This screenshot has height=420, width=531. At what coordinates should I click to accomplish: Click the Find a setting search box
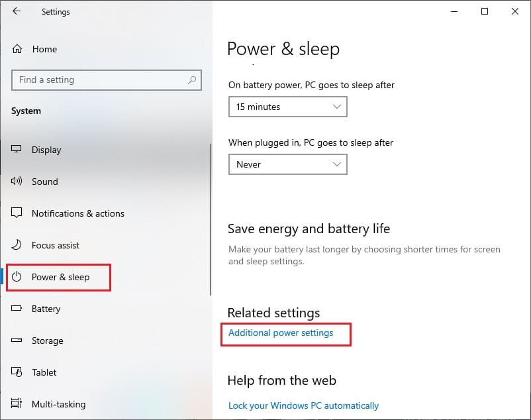99,80
